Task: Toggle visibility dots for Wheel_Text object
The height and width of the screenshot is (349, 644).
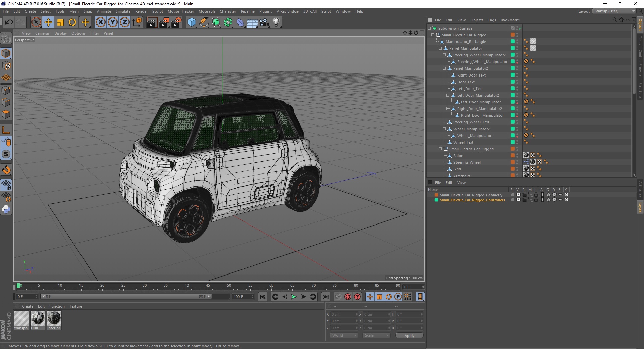Action: coord(517,142)
